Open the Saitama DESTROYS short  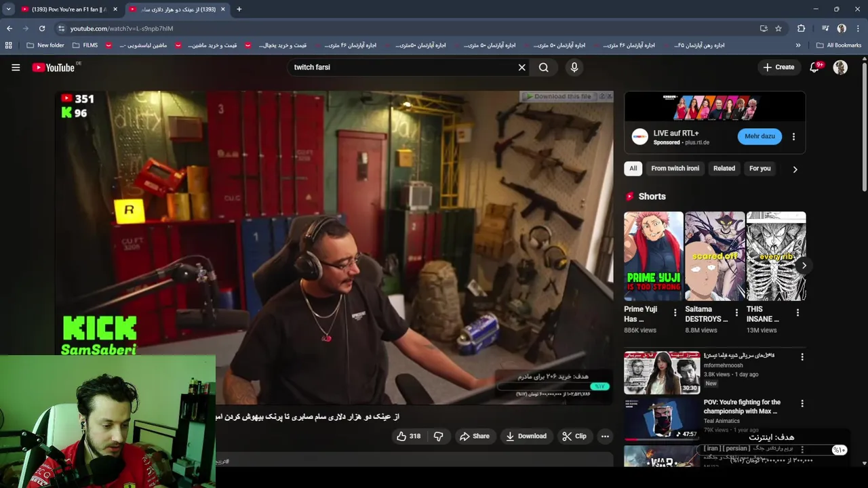[x=715, y=256]
